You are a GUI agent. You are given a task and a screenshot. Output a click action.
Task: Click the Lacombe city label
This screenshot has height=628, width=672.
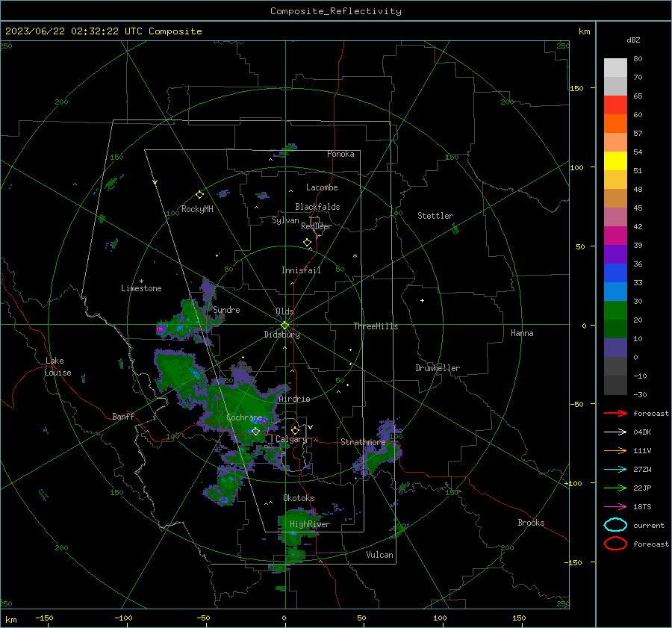pyautogui.click(x=322, y=187)
